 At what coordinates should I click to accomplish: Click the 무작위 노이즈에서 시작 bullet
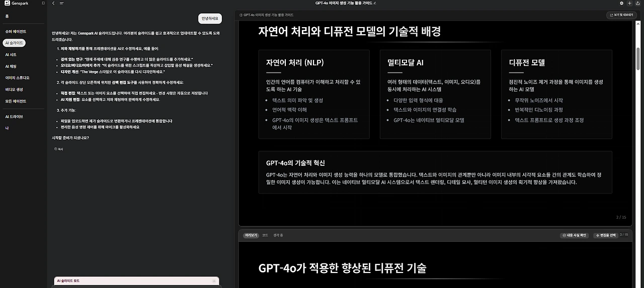(x=539, y=100)
